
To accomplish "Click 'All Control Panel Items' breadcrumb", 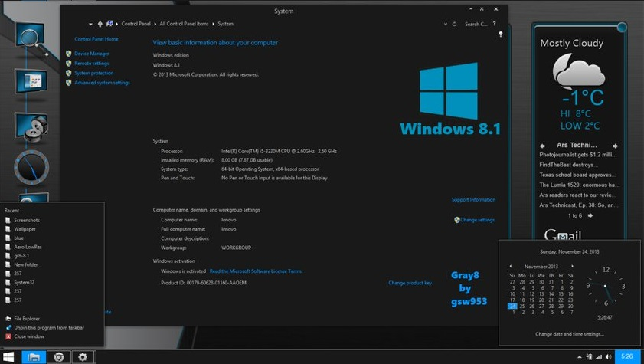I will [x=184, y=24].
